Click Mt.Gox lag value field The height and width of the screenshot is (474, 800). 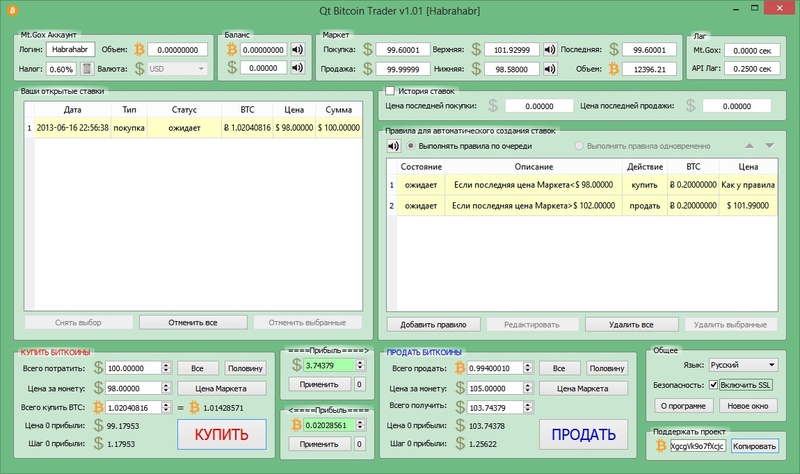752,51
